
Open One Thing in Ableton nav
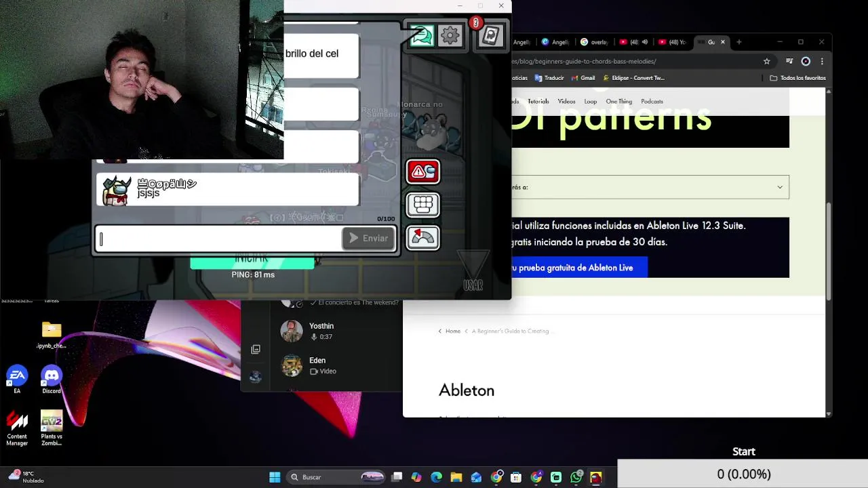[x=619, y=102]
